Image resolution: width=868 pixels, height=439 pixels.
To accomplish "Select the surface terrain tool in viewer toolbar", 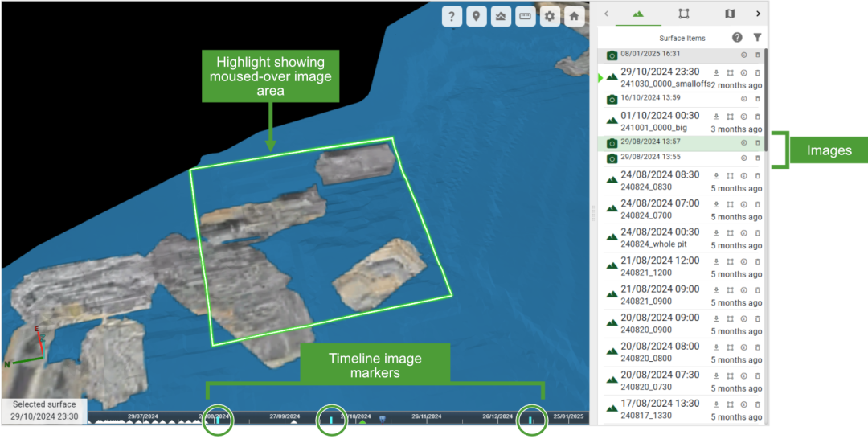I will point(501,17).
